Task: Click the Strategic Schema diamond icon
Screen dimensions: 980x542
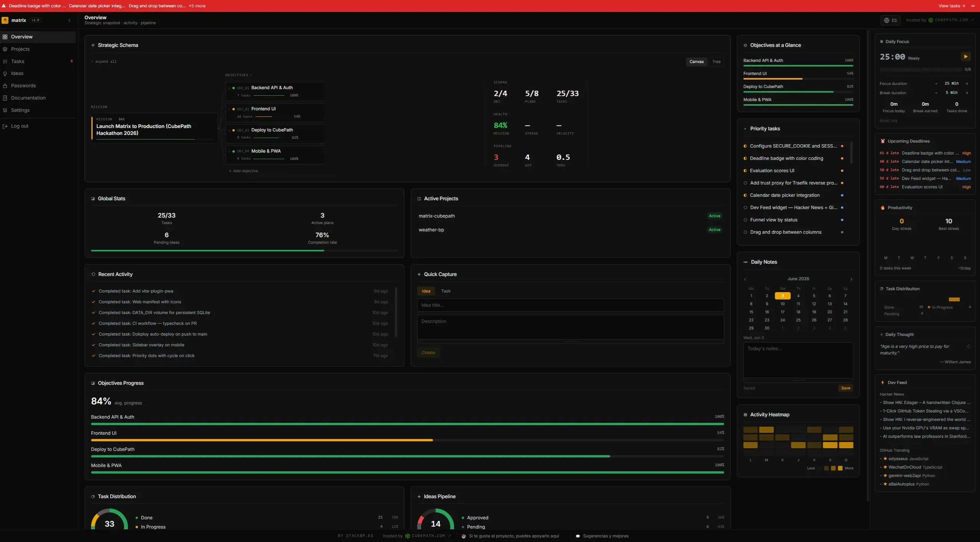Action: 93,45
